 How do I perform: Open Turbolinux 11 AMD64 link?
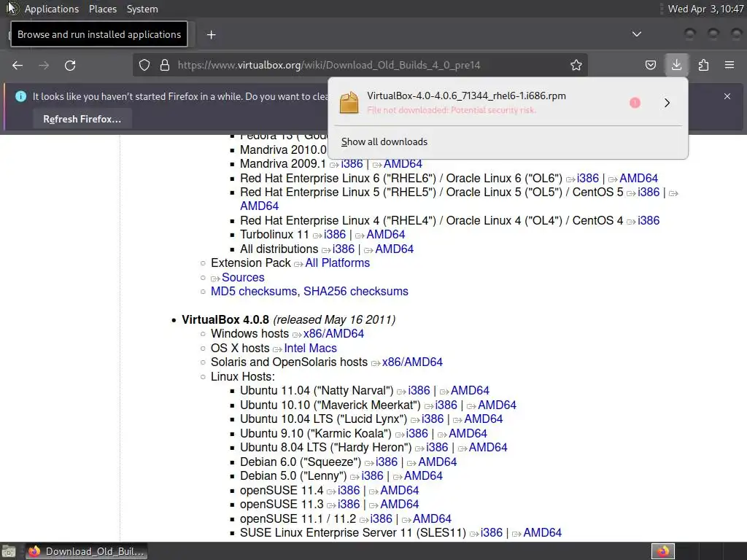tap(385, 234)
